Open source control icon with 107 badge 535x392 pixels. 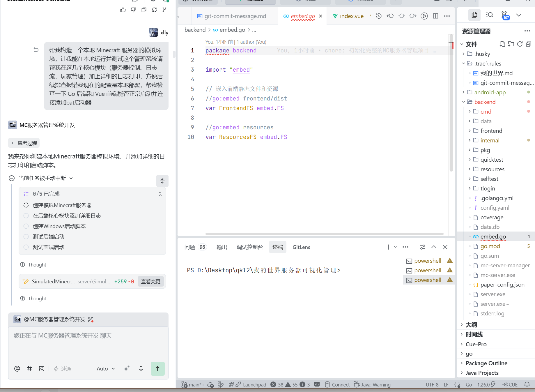coord(505,15)
